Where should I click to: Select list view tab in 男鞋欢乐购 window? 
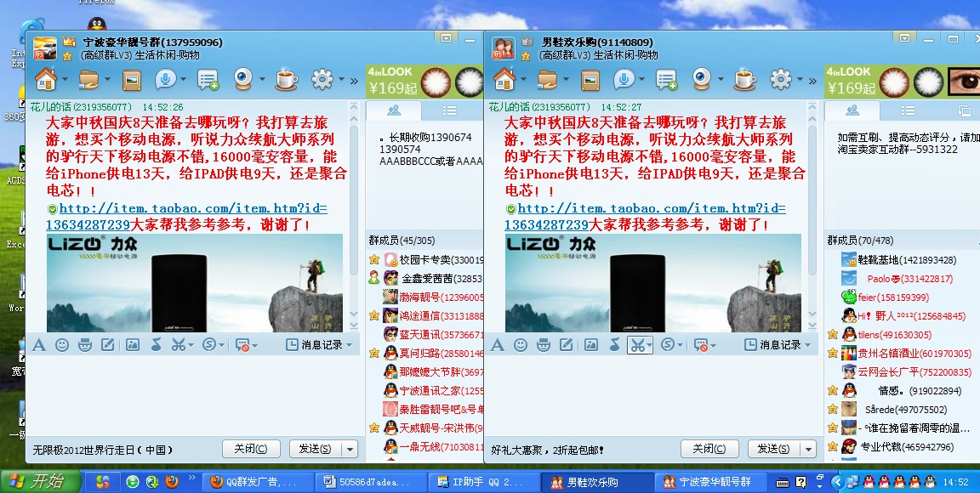click(x=909, y=110)
